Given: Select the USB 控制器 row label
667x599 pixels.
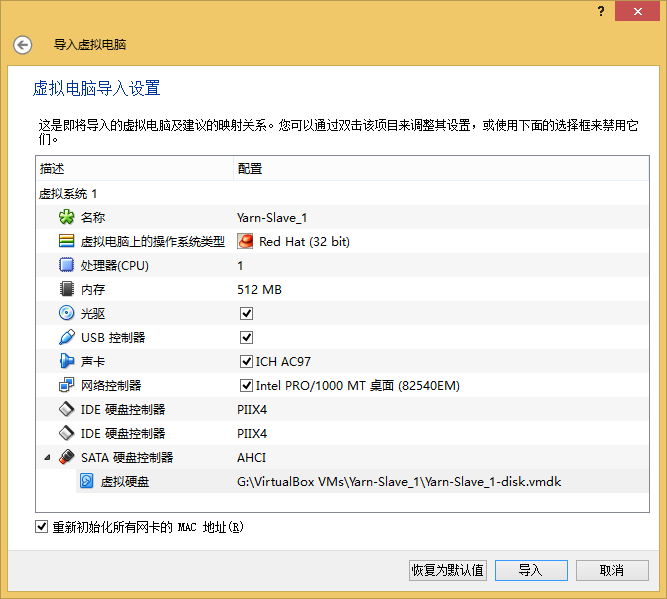Looking at the screenshot, I should pyautogui.click(x=113, y=338).
